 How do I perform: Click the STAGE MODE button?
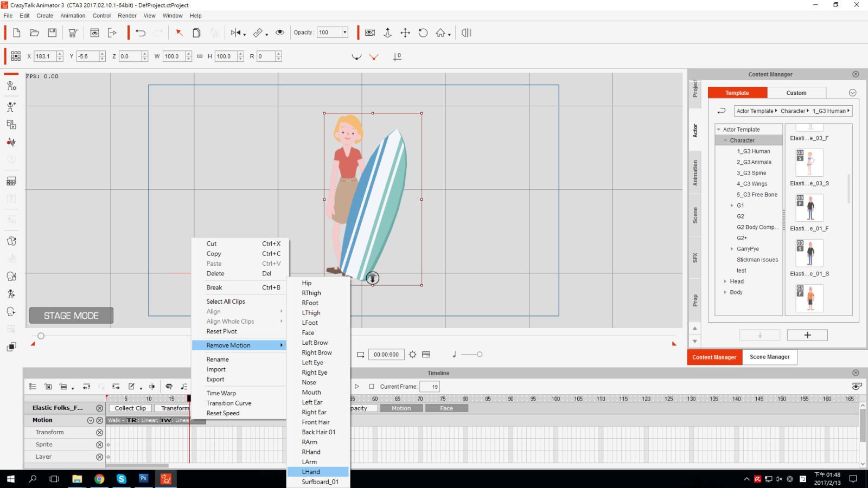[x=71, y=316]
